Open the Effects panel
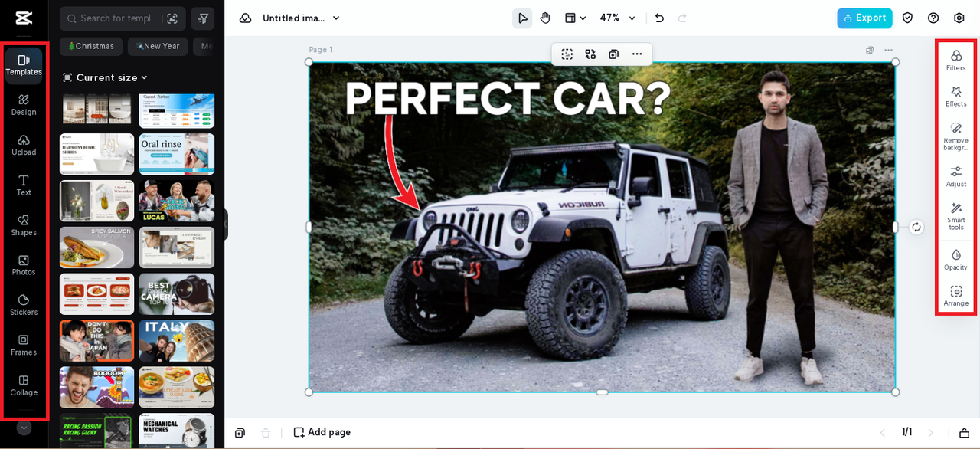The image size is (980, 449). coord(956,97)
